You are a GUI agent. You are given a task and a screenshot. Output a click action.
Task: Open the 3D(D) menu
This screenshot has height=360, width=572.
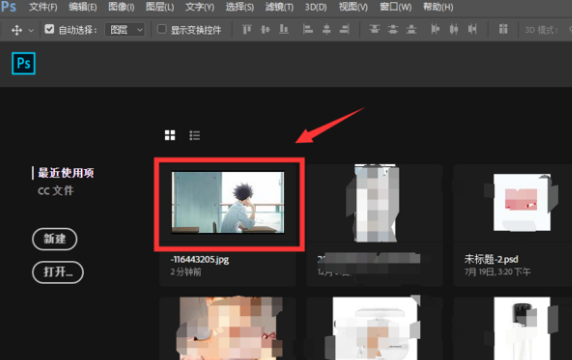[x=316, y=7]
